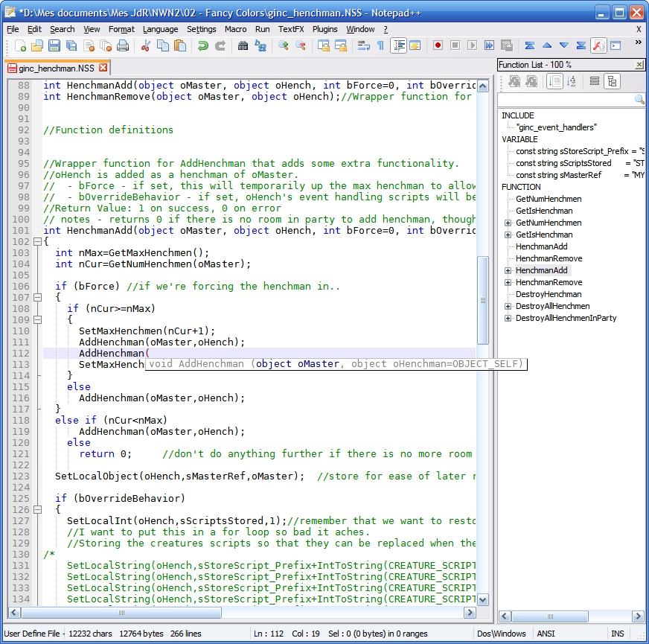Click the Print icon in toolbar
The width and height of the screenshot is (649, 644).
(123, 46)
